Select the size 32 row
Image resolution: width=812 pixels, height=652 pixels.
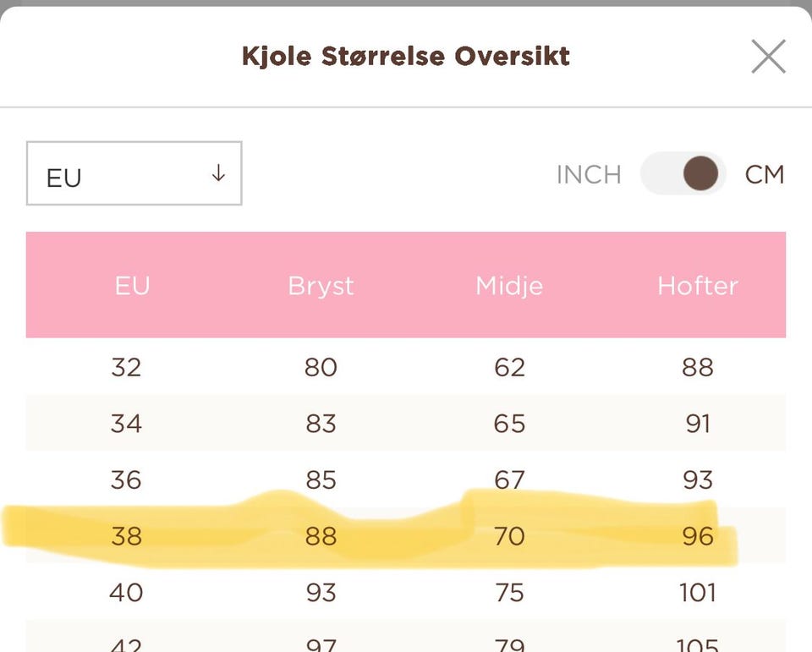126,367
